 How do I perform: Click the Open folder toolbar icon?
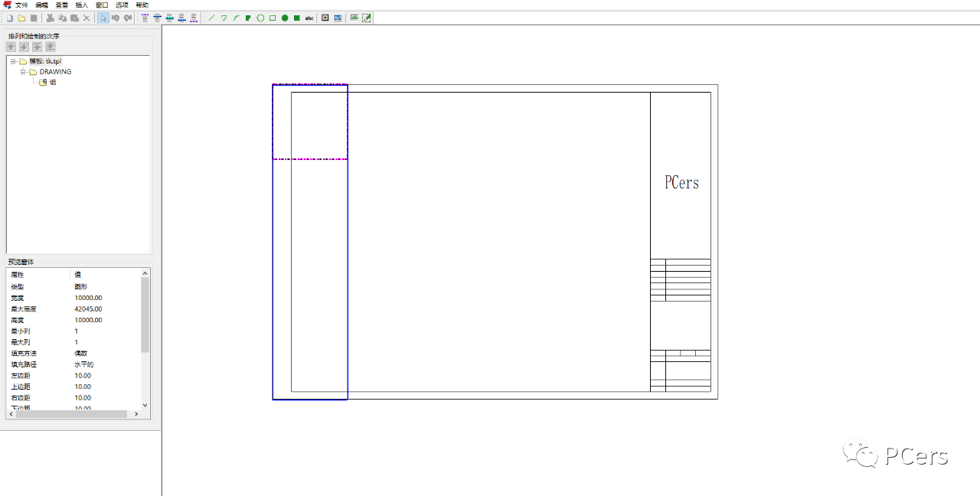click(21, 18)
